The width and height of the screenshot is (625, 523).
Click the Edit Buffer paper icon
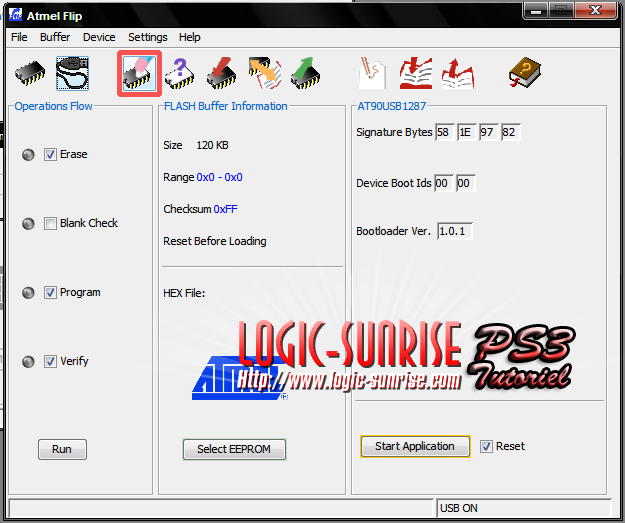coord(372,73)
